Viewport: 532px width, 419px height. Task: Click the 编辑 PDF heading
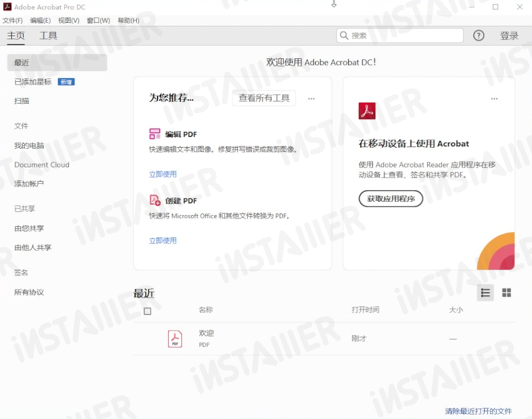(x=181, y=134)
